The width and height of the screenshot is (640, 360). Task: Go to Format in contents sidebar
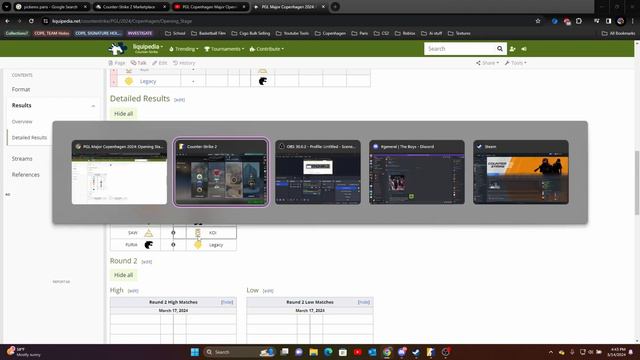[21, 89]
